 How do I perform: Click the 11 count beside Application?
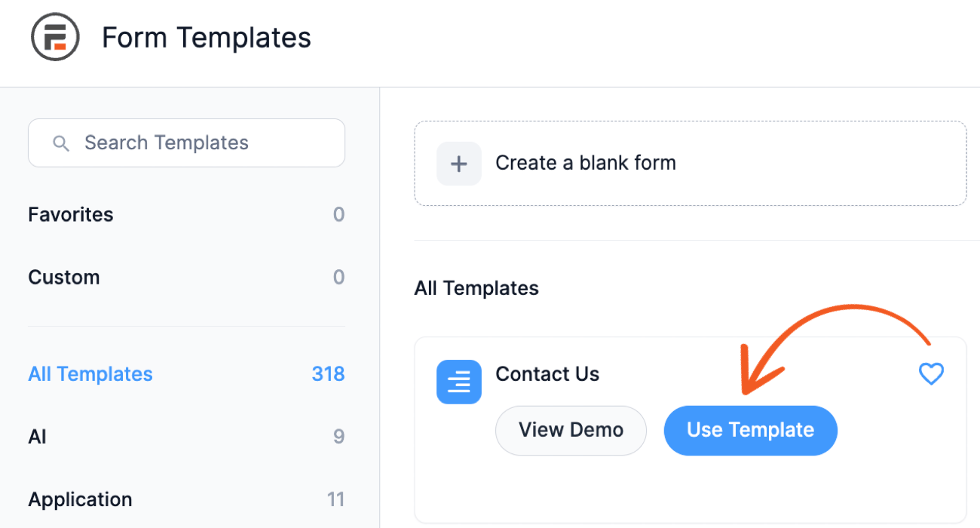[x=335, y=499]
